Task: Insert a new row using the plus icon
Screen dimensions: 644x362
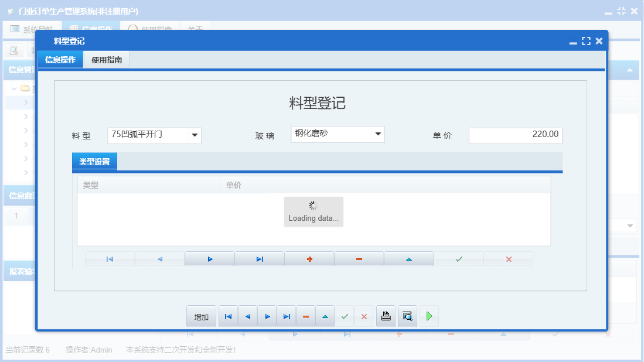Action: 309,258
